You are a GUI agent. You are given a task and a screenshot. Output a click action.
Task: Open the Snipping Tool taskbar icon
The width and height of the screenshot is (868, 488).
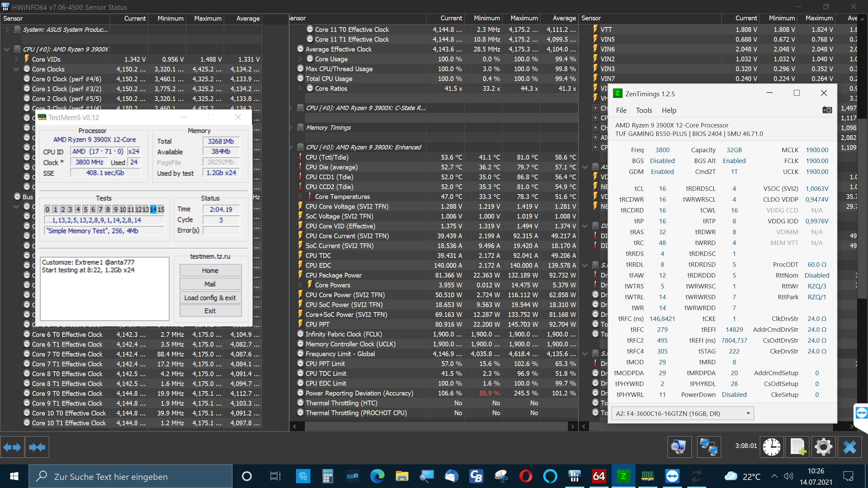point(501,476)
